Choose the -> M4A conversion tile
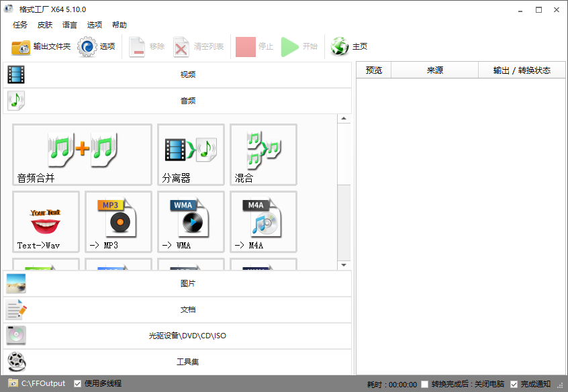 (x=263, y=222)
